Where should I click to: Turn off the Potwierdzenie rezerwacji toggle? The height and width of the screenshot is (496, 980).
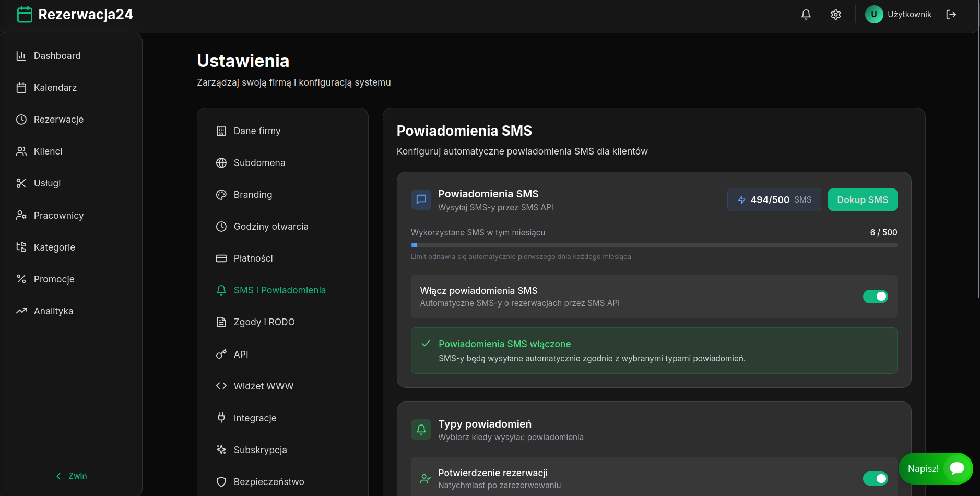tap(876, 478)
